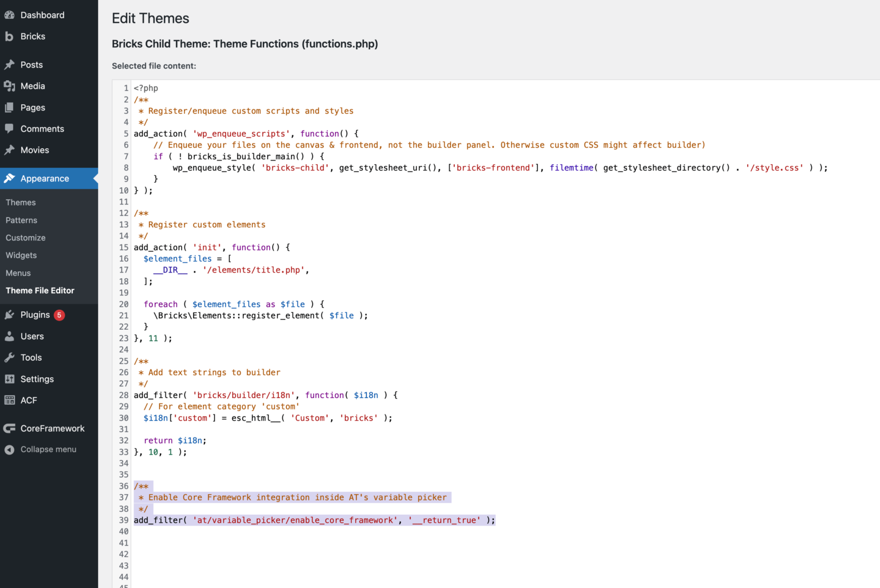Click 'return $i18n;' in the code
The width and height of the screenshot is (880, 588).
(x=175, y=441)
